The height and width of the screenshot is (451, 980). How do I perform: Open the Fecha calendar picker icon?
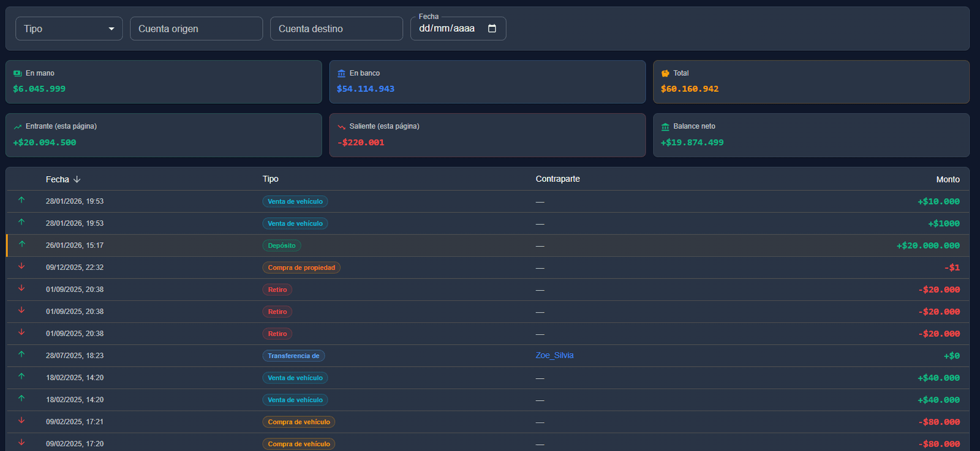click(492, 29)
